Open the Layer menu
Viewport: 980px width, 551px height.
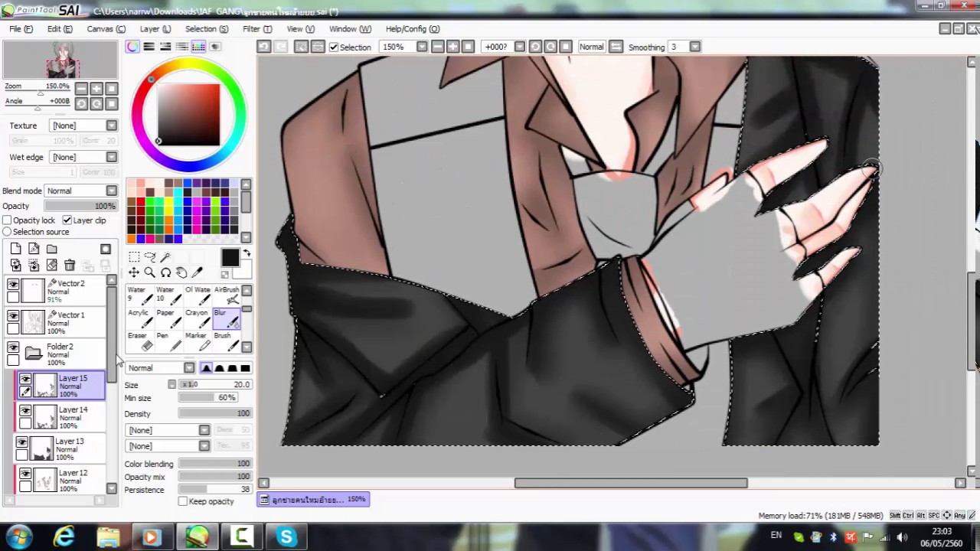coord(155,29)
